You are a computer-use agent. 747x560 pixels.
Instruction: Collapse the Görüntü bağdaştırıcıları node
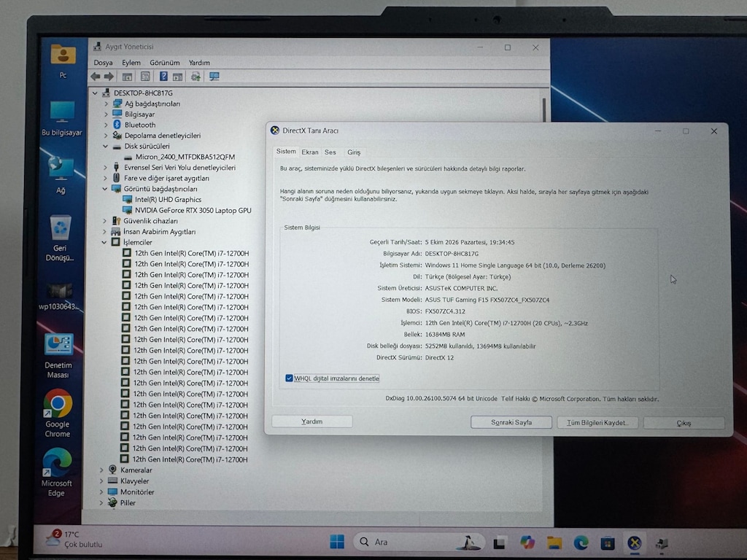tap(105, 189)
